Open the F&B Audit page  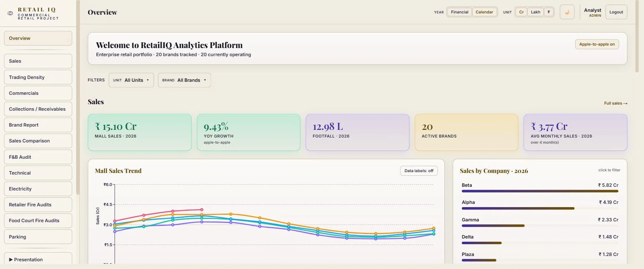coord(38,157)
